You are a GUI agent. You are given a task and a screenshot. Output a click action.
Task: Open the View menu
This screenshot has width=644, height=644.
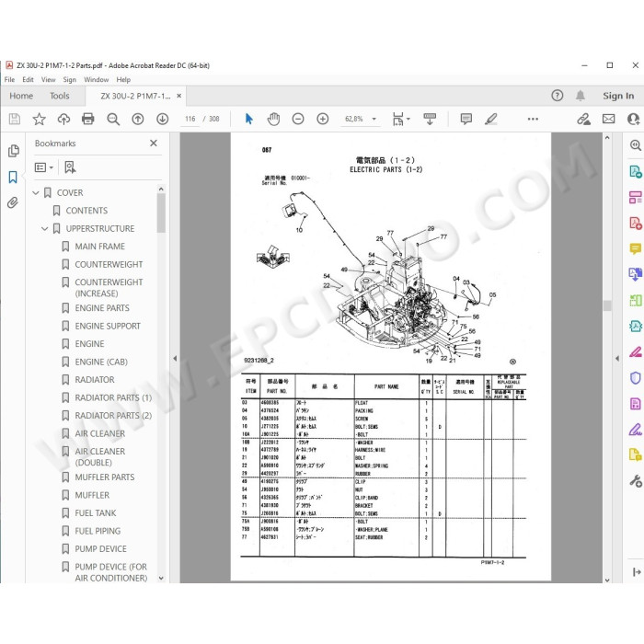click(48, 80)
